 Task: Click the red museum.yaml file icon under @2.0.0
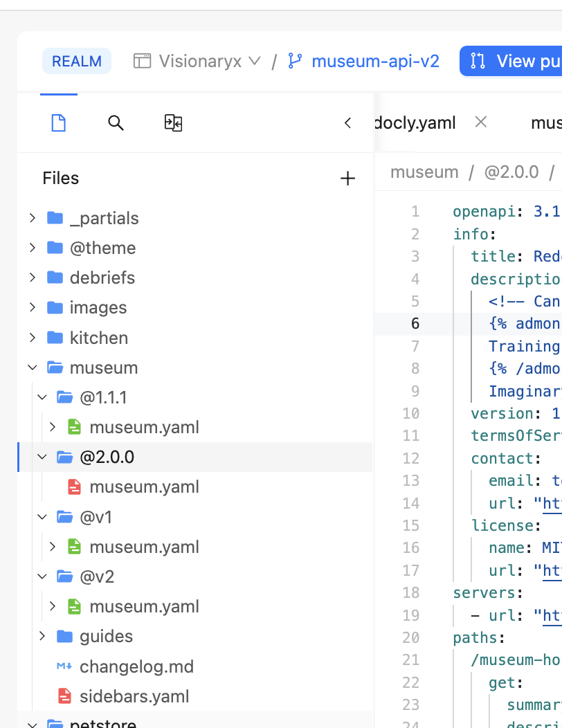pyautogui.click(x=74, y=487)
